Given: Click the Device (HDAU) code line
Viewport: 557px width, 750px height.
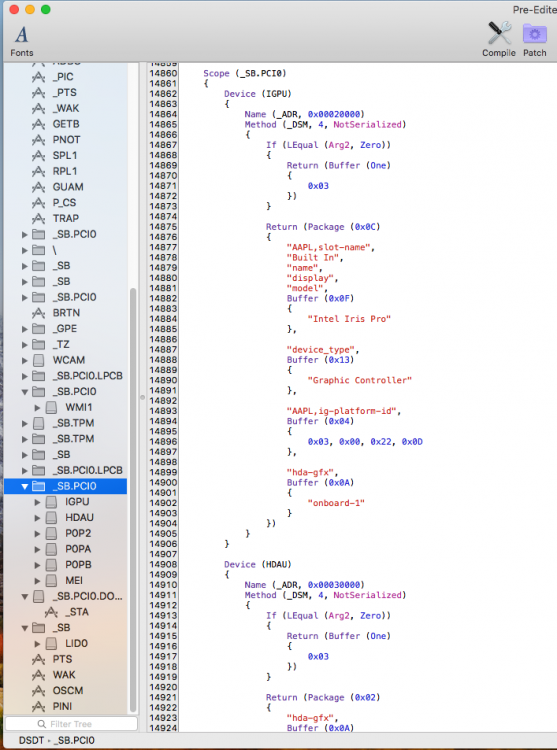Looking at the screenshot, I should (x=258, y=564).
